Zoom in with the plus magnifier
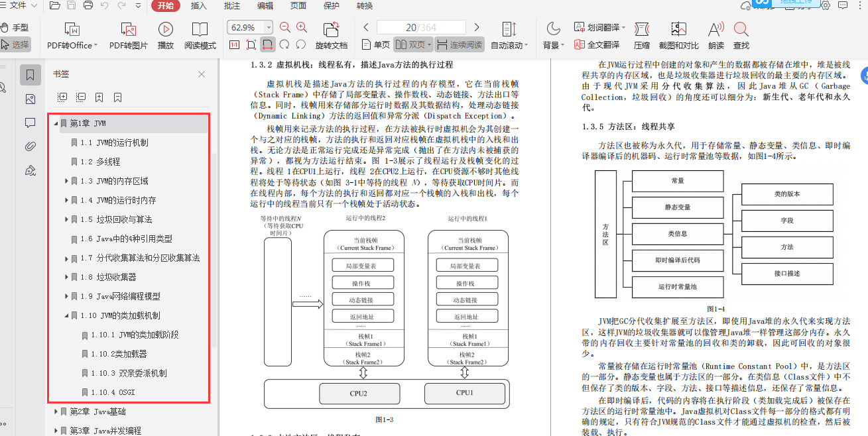 pos(301,27)
